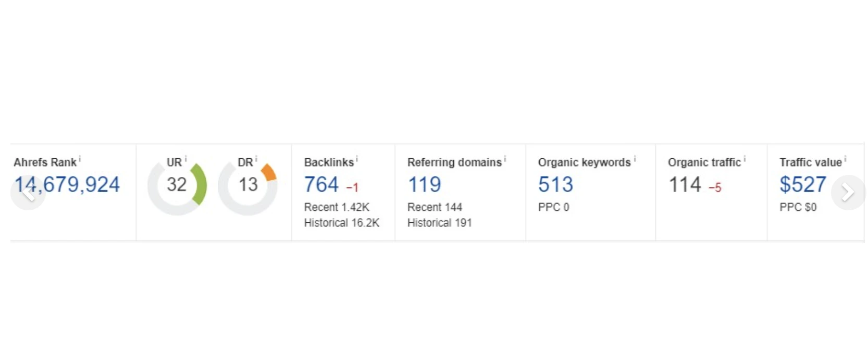Click the Backlinks info icon

357,159
